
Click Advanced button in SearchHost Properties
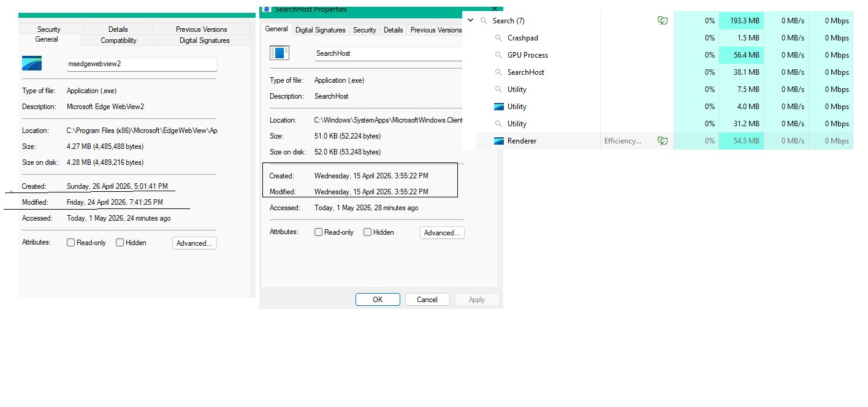click(x=442, y=233)
